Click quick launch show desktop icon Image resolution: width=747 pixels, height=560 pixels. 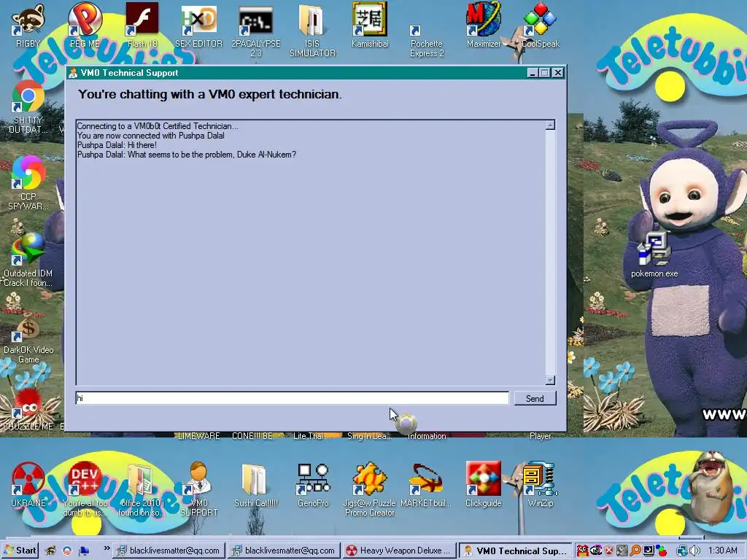tap(85, 551)
